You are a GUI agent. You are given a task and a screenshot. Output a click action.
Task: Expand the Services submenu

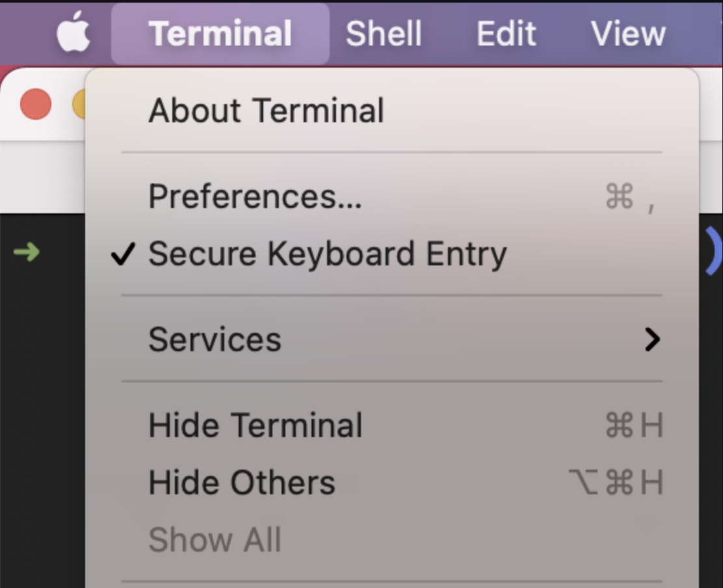[392, 340]
